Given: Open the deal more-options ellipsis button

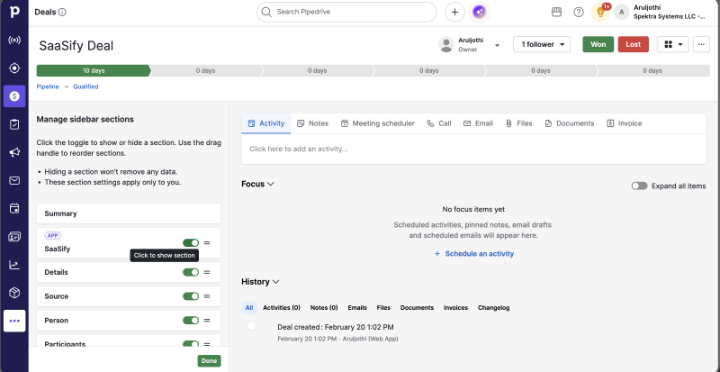Looking at the screenshot, I should pyautogui.click(x=701, y=45).
